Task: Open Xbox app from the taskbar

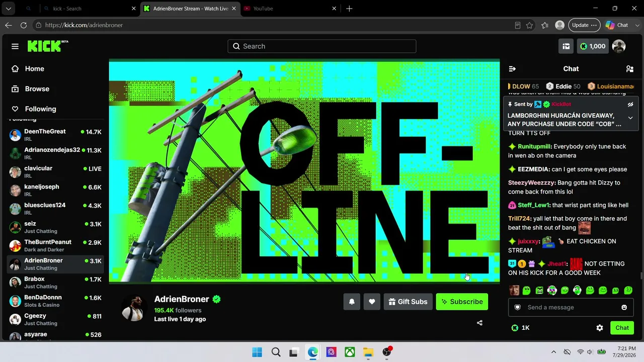Action: click(x=350, y=352)
